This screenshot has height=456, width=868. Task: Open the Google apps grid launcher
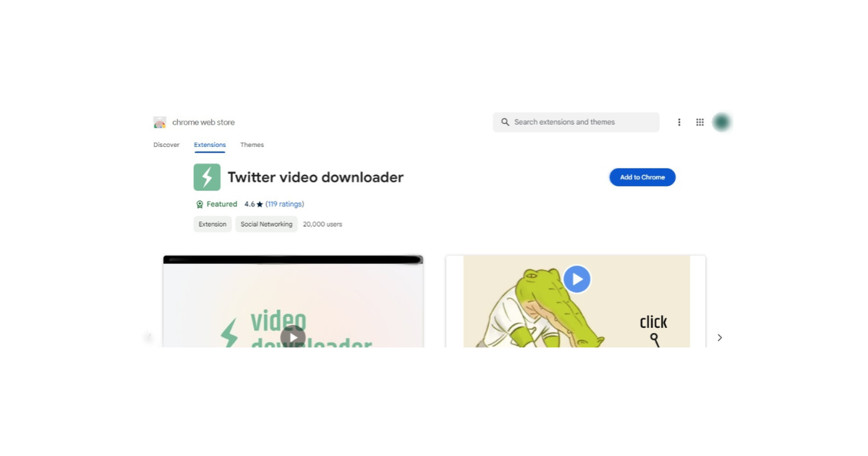coord(699,122)
